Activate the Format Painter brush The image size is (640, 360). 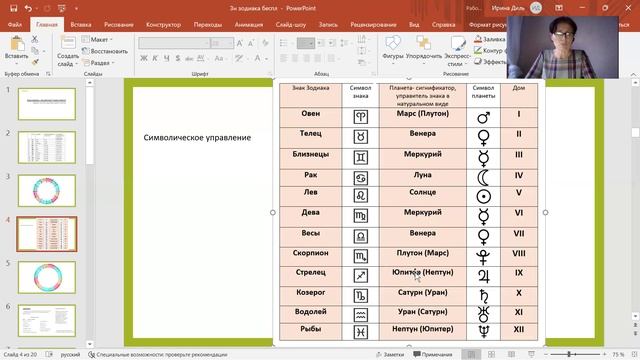click(35, 62)
